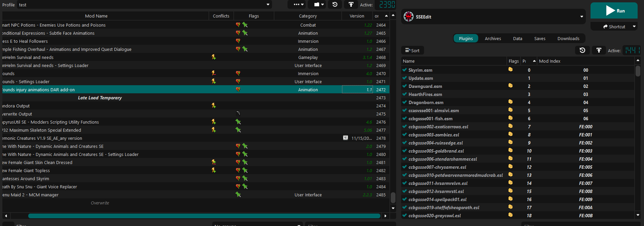The height and width of the screenshot is (226, 644).
Task: Open the Profile dropdown showing test
Action: pos(144,5)
